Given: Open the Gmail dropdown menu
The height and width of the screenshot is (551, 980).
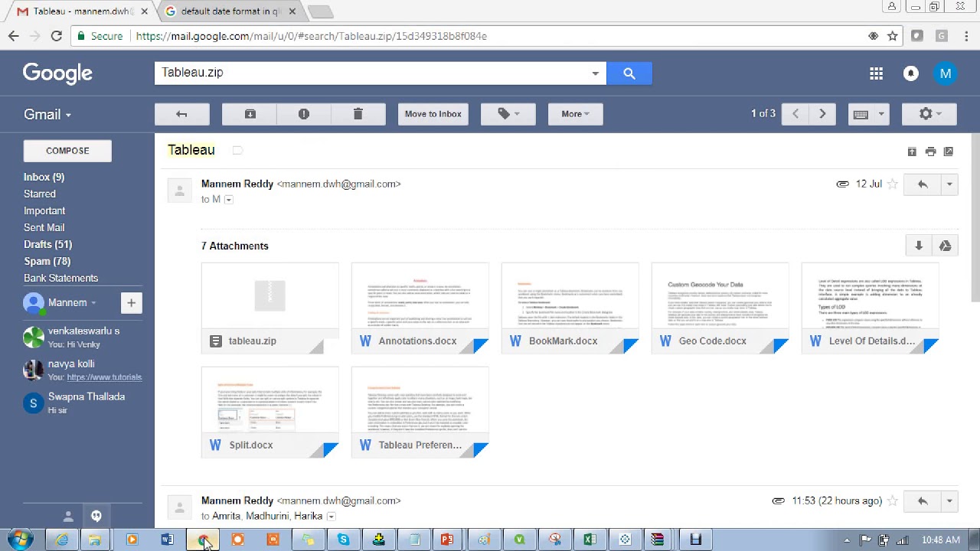Looking at the screenshot, I should (x=47, y=114).
